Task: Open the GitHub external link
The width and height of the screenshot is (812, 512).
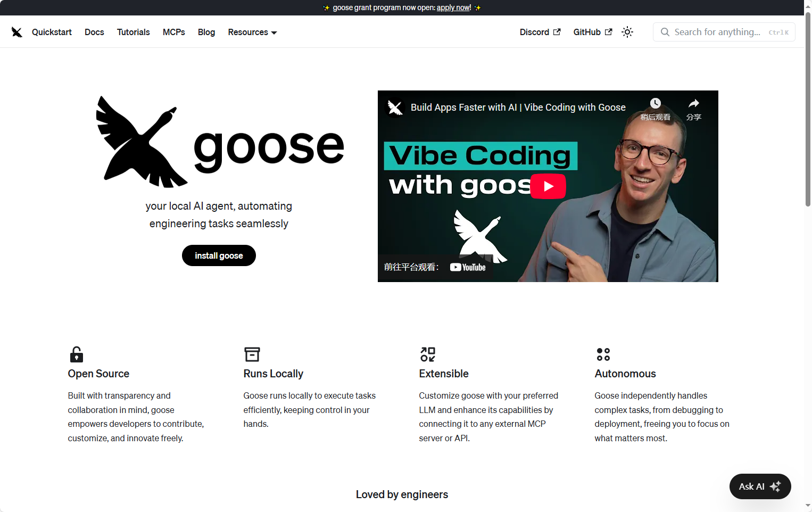Action: (593, 32)
